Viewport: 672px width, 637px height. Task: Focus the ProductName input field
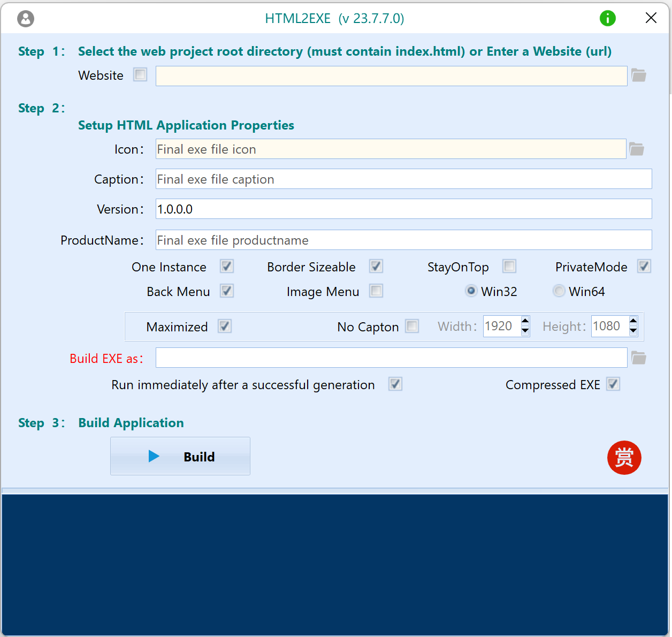pos(404,240)
